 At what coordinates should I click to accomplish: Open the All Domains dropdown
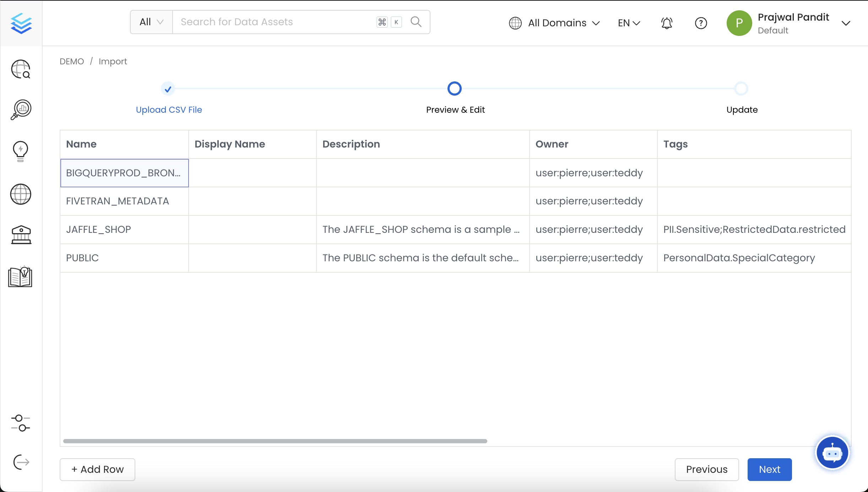[555, 23]
